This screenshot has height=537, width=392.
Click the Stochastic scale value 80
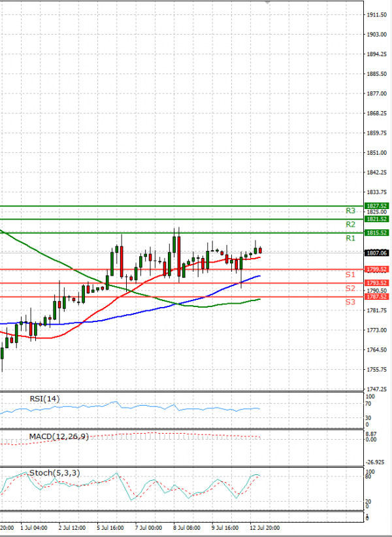[368, 476]
